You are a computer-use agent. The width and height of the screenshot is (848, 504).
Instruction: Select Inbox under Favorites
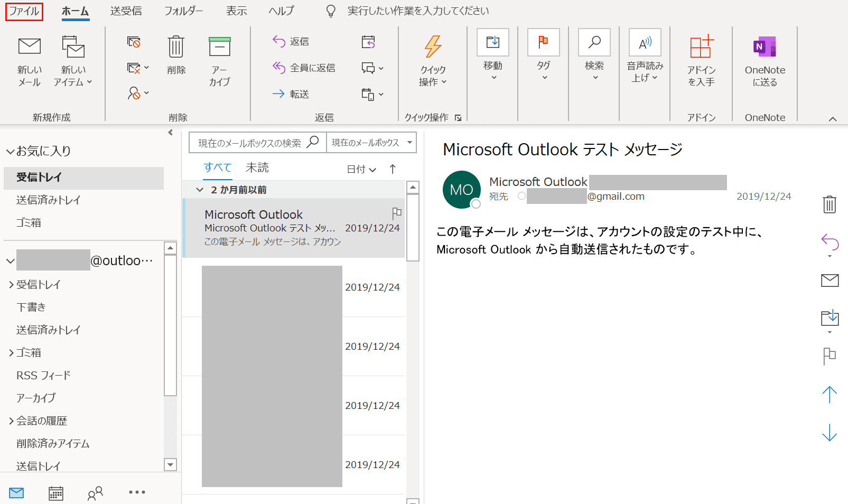pyautogui.click(x=83, y=178)
